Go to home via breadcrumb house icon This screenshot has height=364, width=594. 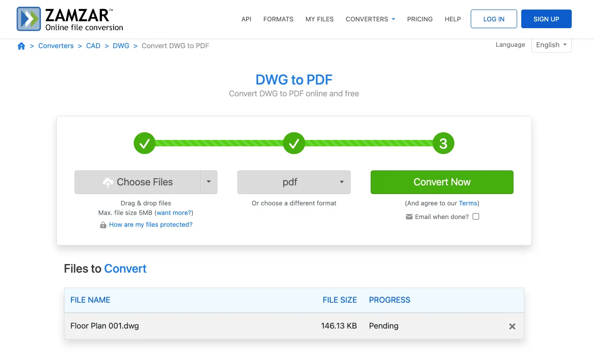[21, 46]
